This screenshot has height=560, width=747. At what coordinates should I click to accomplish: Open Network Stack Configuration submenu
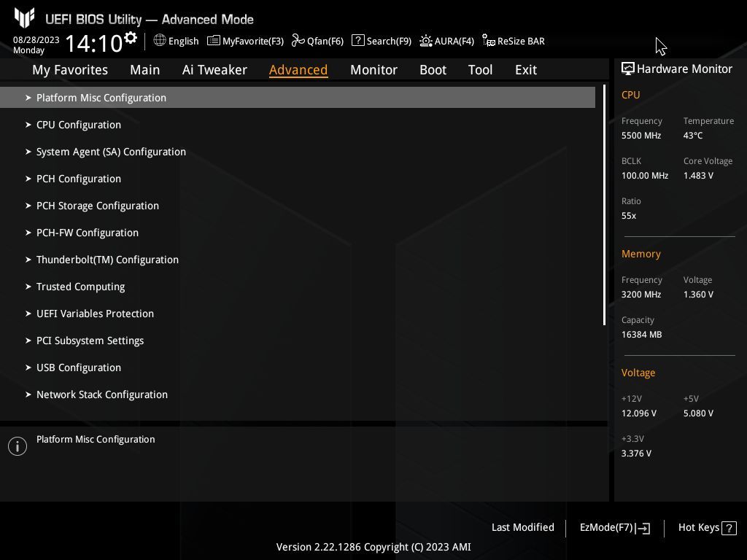[102, 394]
